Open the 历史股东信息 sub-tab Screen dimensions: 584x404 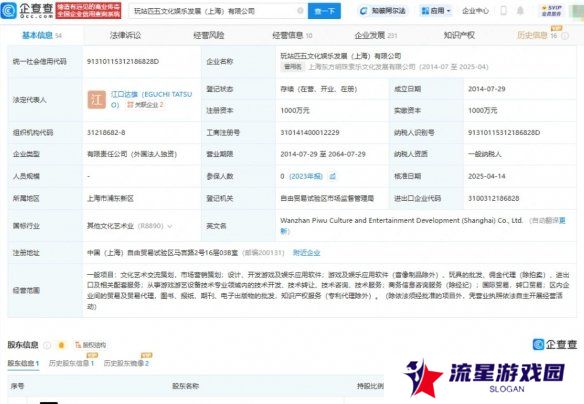coord(71,363)
